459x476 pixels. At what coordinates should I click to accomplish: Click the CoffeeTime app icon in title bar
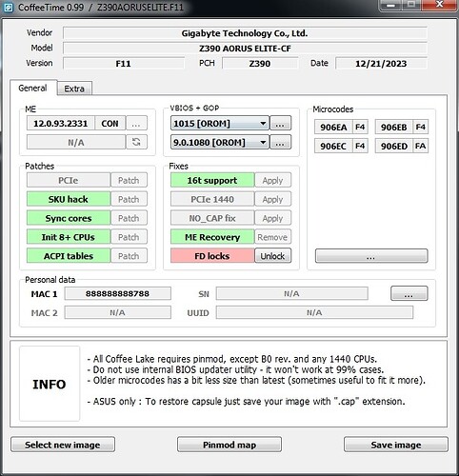[x=8, y=7]
